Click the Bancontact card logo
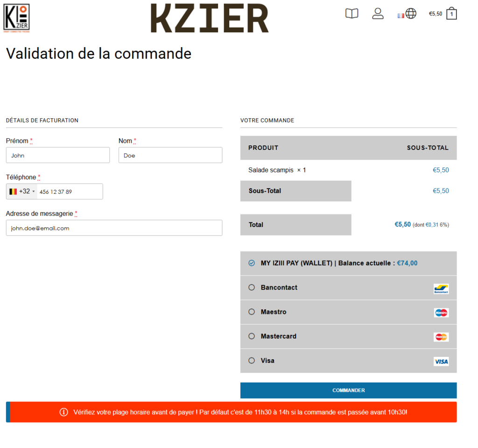478x448 pixels. [x=441, y=289]
